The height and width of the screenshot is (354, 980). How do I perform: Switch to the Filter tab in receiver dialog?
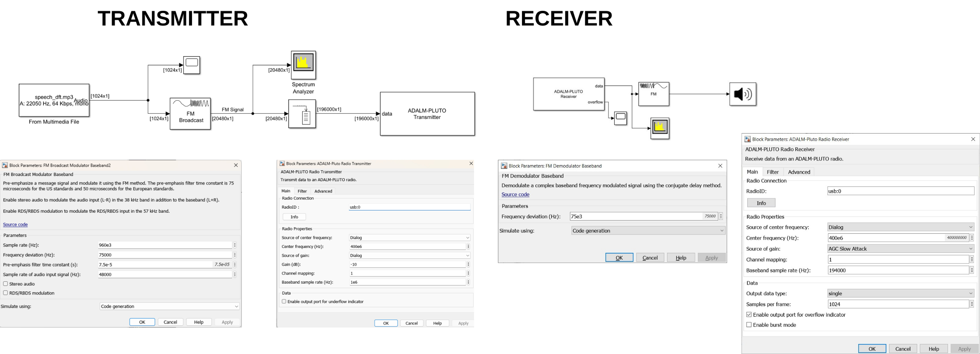pos(773,172)
